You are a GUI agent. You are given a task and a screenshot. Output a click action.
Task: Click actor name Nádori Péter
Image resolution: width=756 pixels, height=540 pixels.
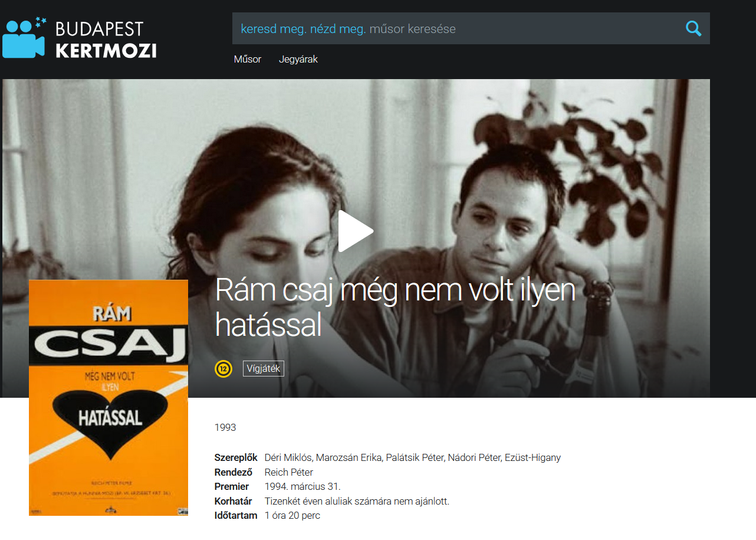click(x=474, y=457)
